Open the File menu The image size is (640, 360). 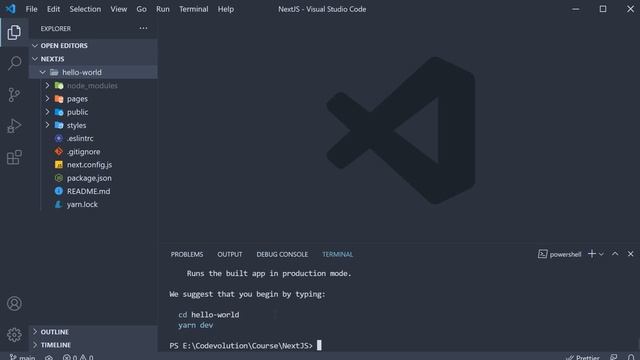[31, 9]
